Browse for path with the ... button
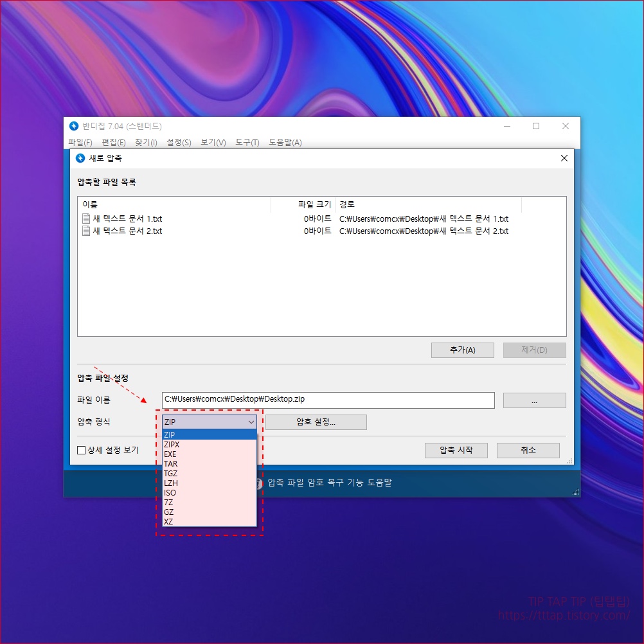The width and height of the screenshot is (644, 644). click(534, 401)
